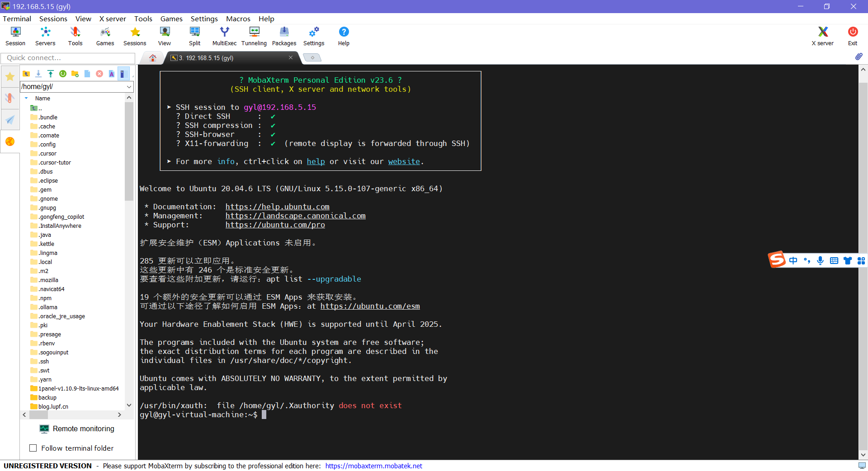Toggle the SFTP terminal-sidebar view icon
Viewport: 868px width, 471px height.
(123, 74)
